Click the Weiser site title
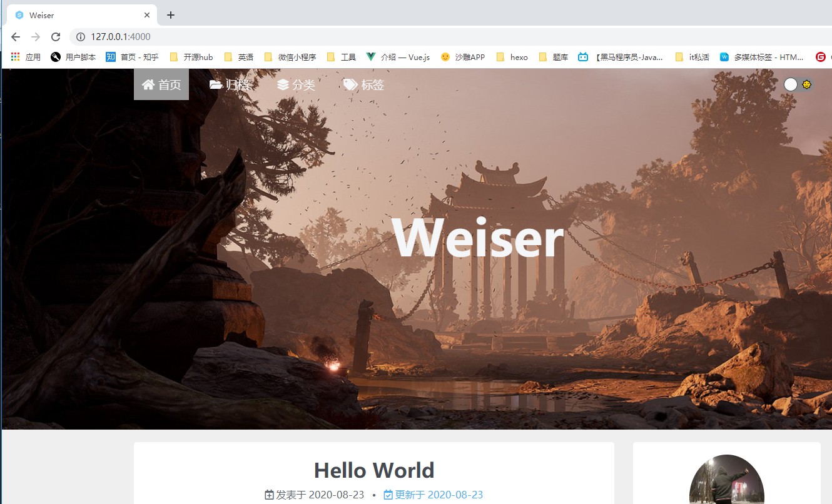This screenshot has height=504, width=832. tap(479, 238)
